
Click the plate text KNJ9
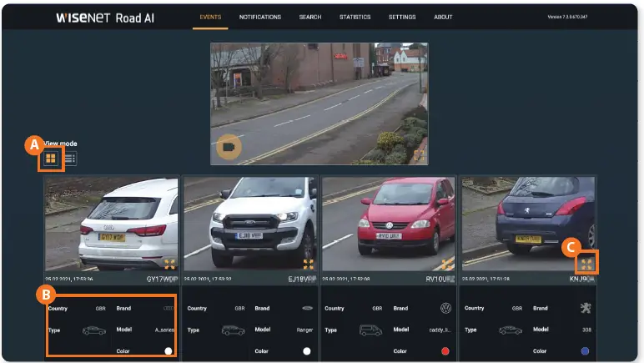tap(582, 280)
